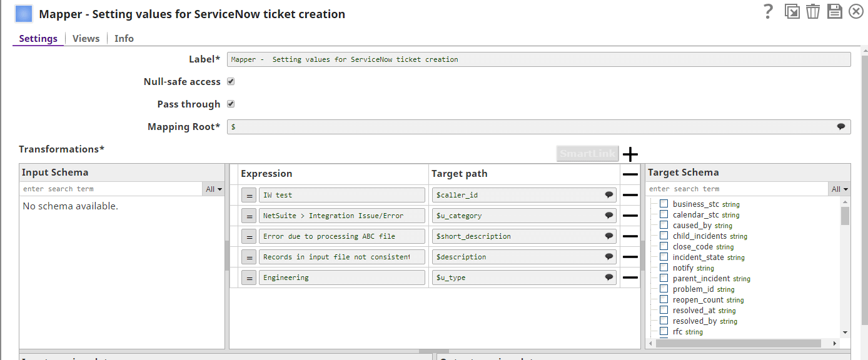Screen dimensions: 868x360
Task: Edit the NetSuite > Integration Issue/Error expression
Action: click(341, 216)
